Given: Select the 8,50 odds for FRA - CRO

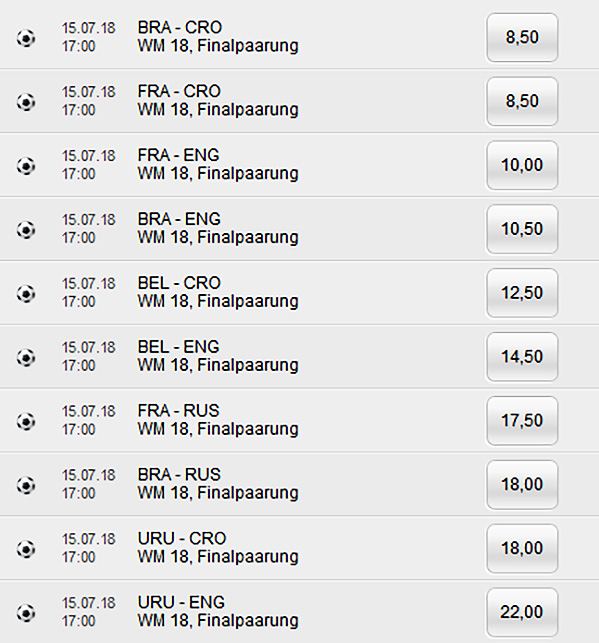Looking at the screenshot, I should [x=522, y=101].
